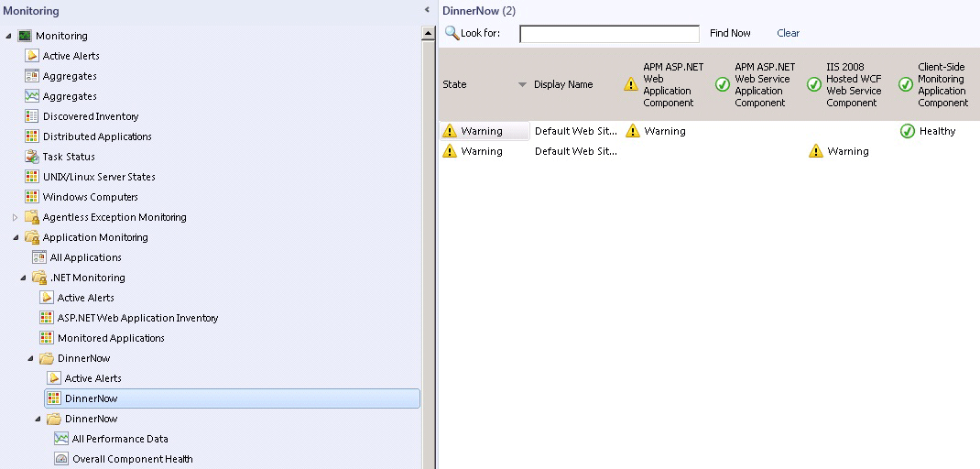Open Task Status view
Viewport: 980px width, 469px height.
coord(68,157)
